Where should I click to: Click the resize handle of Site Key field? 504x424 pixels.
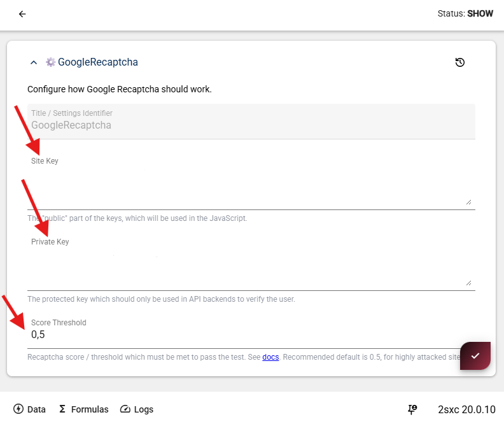click(468, 201)
